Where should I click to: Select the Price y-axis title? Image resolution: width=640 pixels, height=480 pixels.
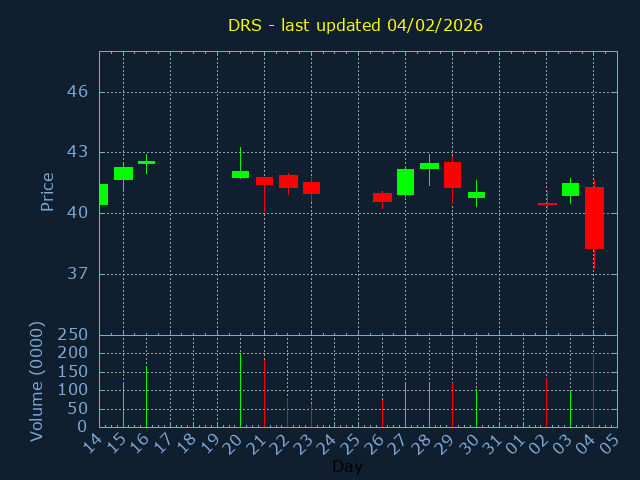click(47, 191)
